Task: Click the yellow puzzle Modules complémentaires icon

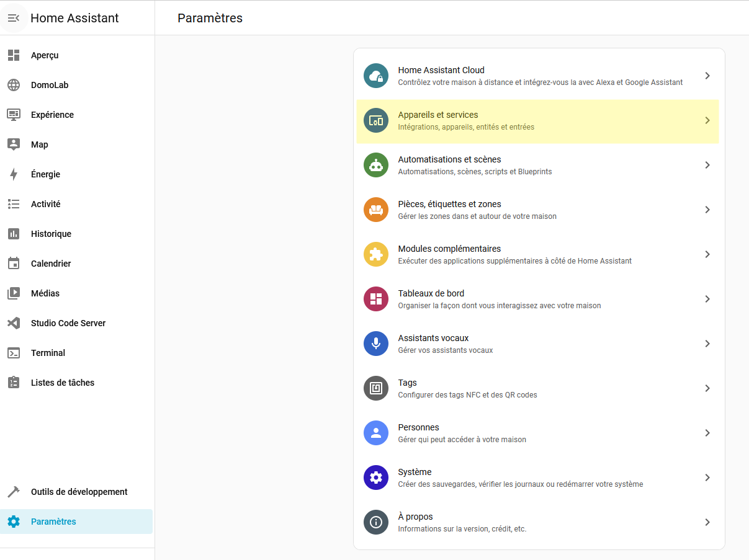Action: click(375, 254)
